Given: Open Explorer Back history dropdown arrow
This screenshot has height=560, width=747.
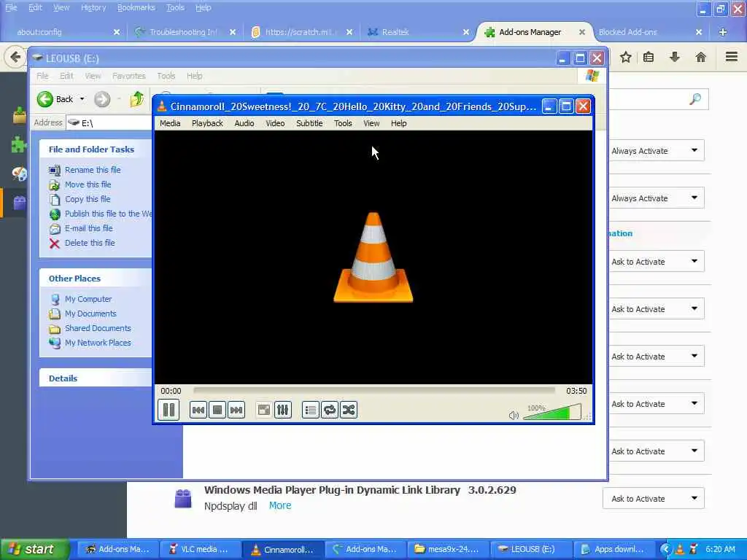Looking at the screenshot, I should [82, 99].
